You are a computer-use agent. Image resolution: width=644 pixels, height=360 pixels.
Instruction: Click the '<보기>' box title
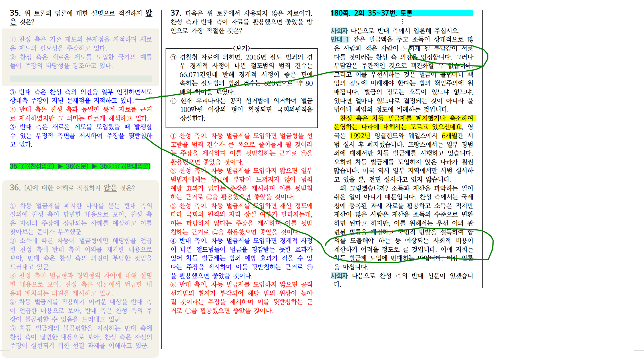[241, 48]
